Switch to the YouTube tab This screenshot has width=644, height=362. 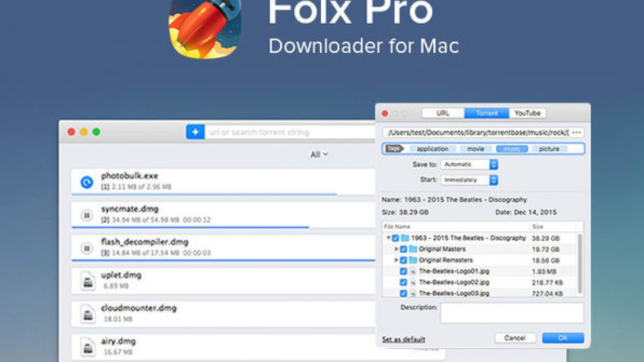click(527, 113)
